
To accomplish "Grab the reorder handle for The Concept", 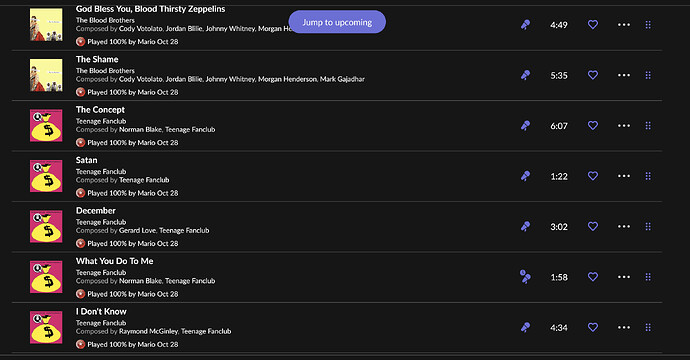I will click(648, 126).
